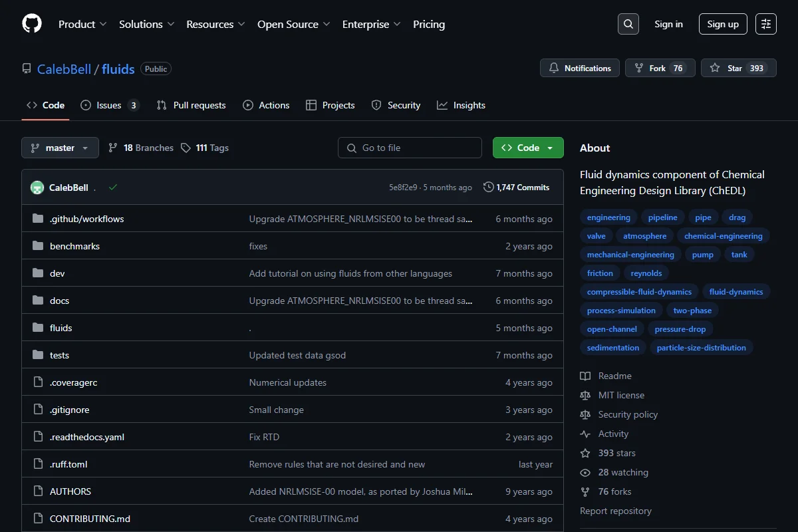Viewport: 798px width, 532px height.
Task: Focus the Go to file search field
Action: [410, 148]
